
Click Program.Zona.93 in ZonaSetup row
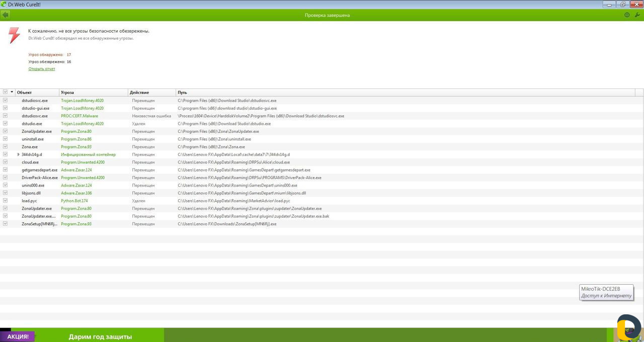pos(76,224)
